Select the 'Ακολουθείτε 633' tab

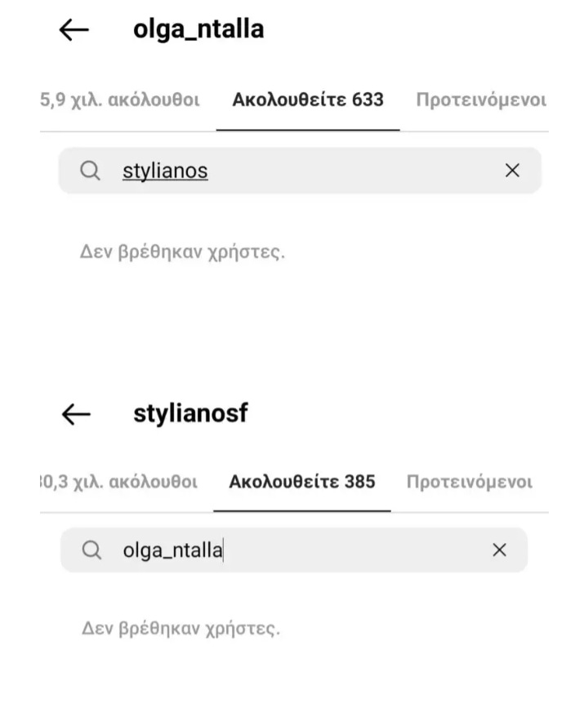point(308,100)
